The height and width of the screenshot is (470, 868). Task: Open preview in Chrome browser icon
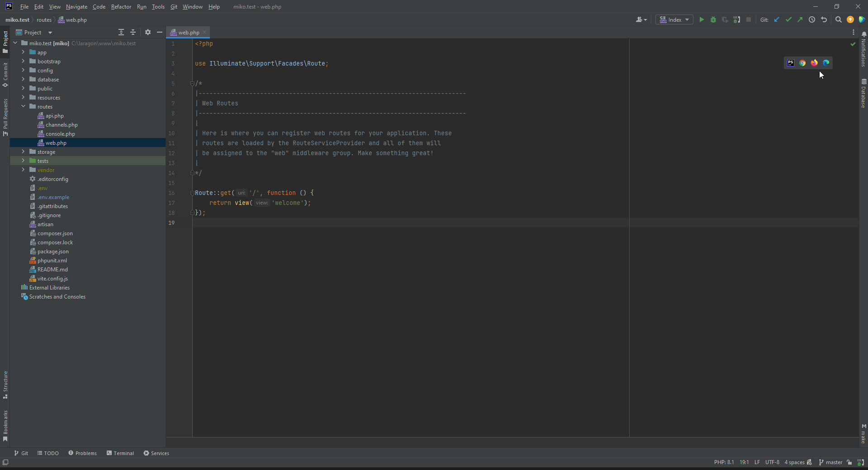[802, 63]
